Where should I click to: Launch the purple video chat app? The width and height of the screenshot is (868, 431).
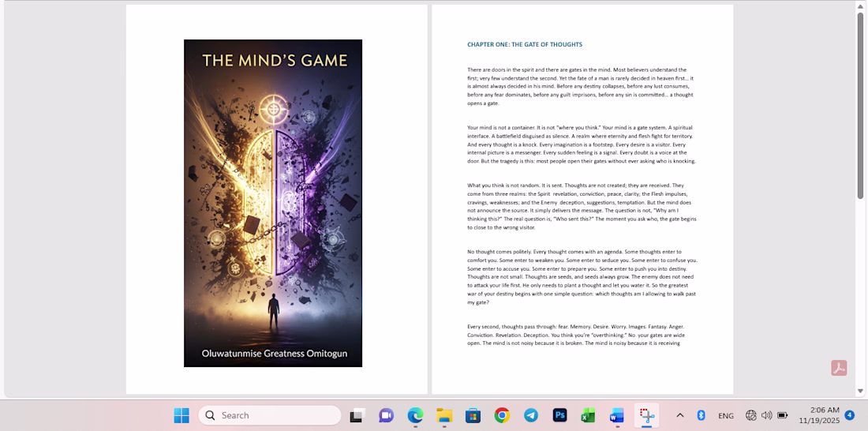click(x=386, y=415)
